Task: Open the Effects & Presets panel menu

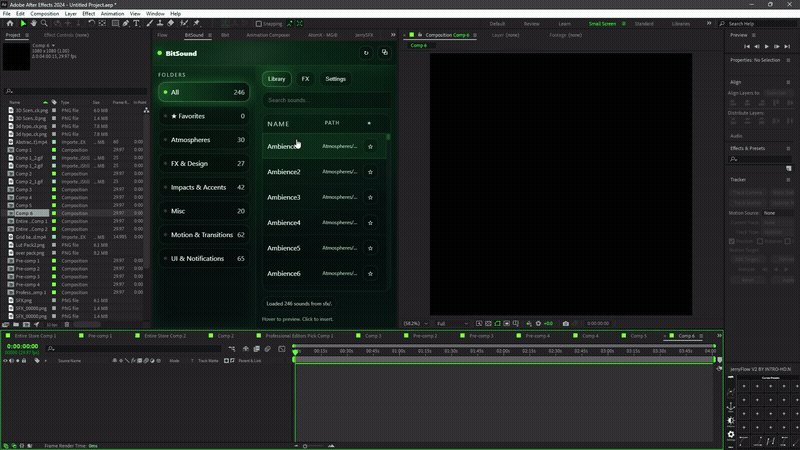Action: (788, 148)
